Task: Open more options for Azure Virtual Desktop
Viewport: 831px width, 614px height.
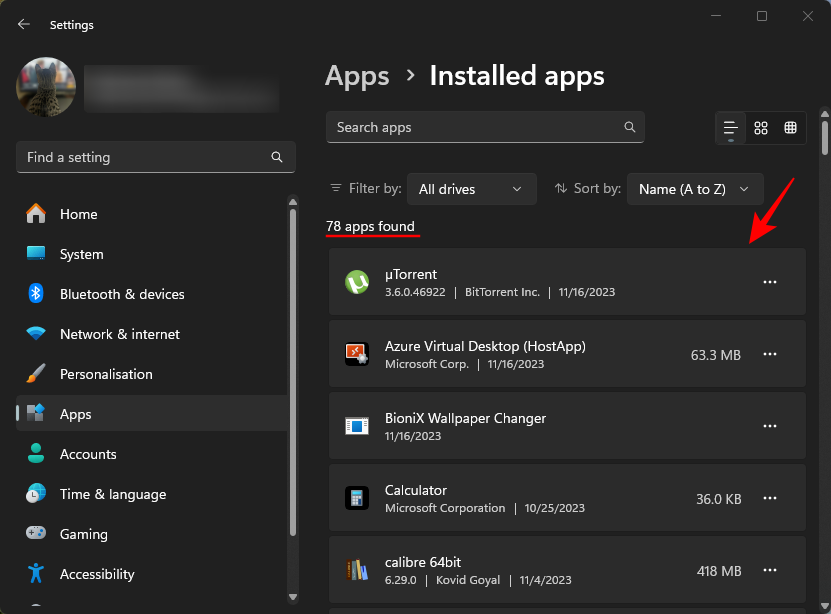Action: [x=770, y=354]
